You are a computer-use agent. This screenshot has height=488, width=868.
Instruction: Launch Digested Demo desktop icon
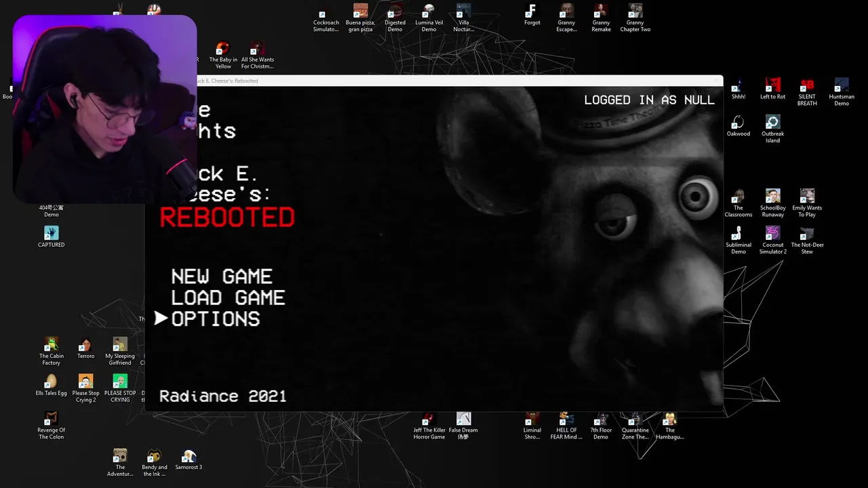[x=395, y=18]
